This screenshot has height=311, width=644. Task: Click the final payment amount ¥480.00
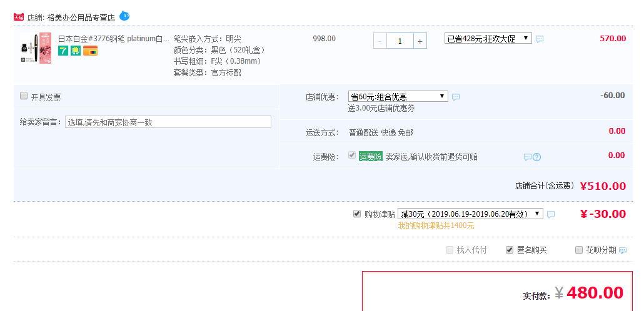[x=589, y=293]
